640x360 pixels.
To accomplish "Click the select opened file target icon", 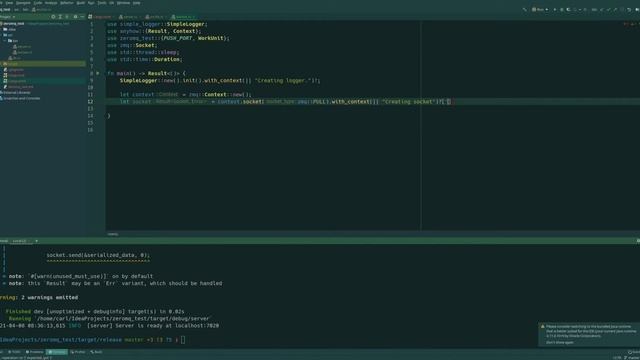I will coord(53,17).
